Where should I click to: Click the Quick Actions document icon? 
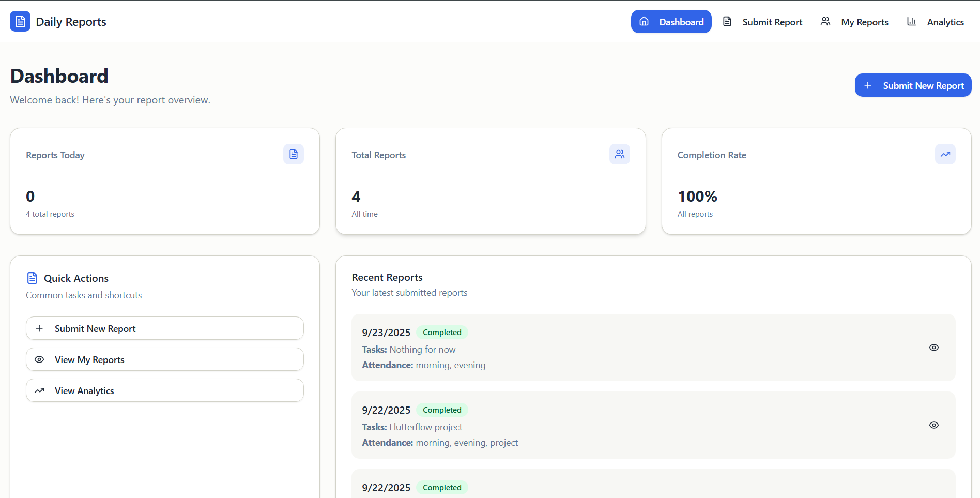pos(32,278)
